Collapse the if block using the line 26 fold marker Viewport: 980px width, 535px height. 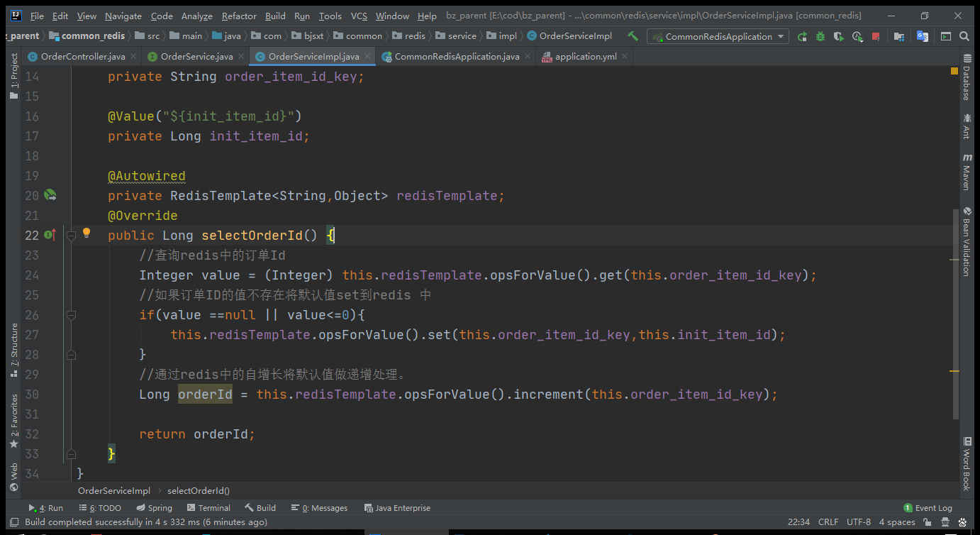[x=71, y=314]
